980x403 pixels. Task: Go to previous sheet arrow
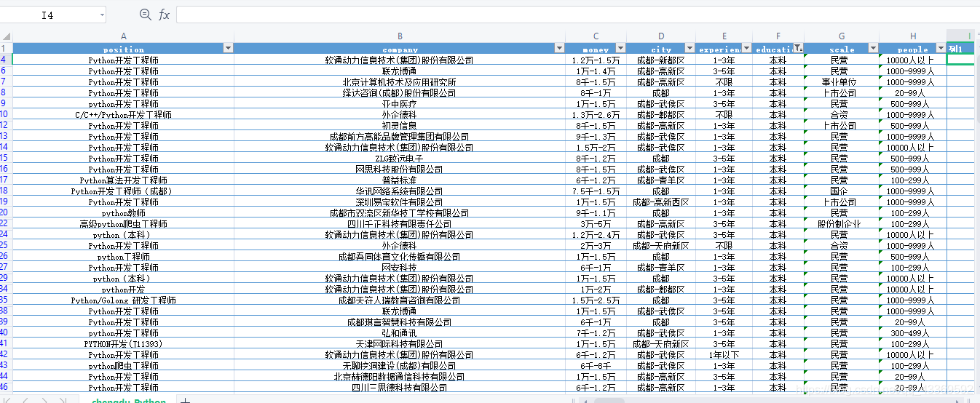tap(27, 401)
